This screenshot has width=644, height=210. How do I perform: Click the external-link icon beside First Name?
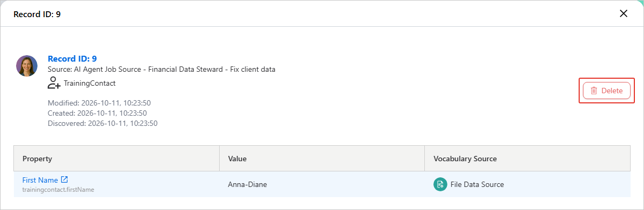[x=64, y=179]
